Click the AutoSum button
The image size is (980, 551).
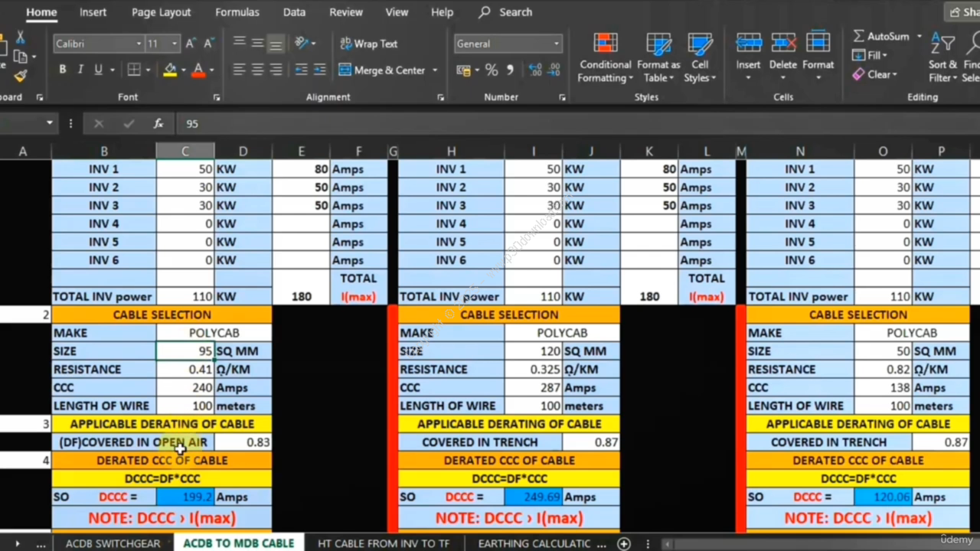881,36
